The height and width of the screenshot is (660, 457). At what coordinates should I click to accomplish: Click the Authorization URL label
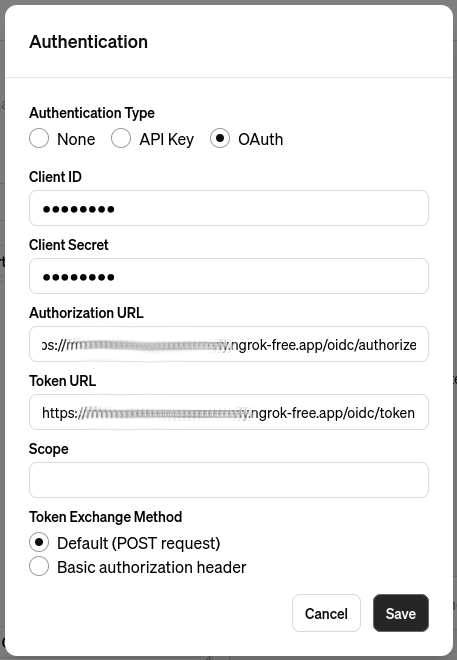point(86,313)
